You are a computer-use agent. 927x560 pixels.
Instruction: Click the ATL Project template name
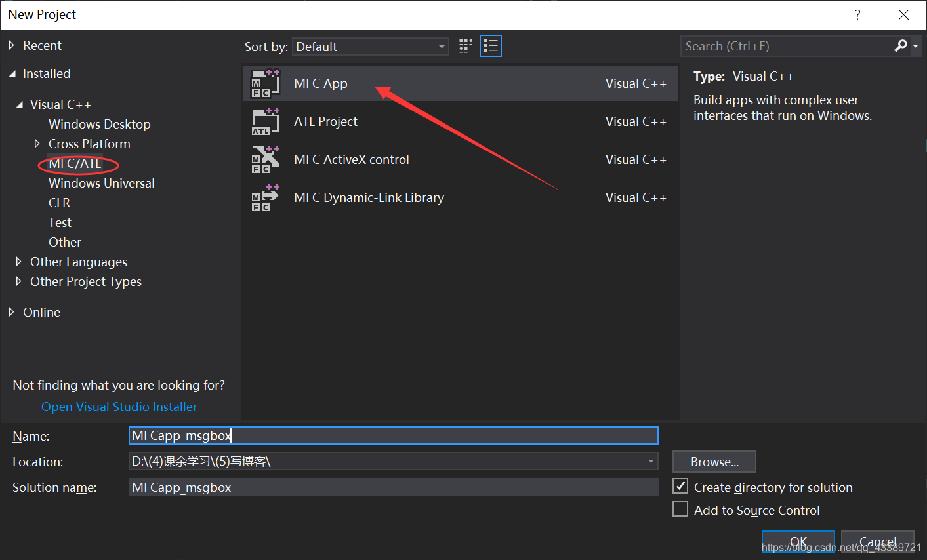click(325, 121)
